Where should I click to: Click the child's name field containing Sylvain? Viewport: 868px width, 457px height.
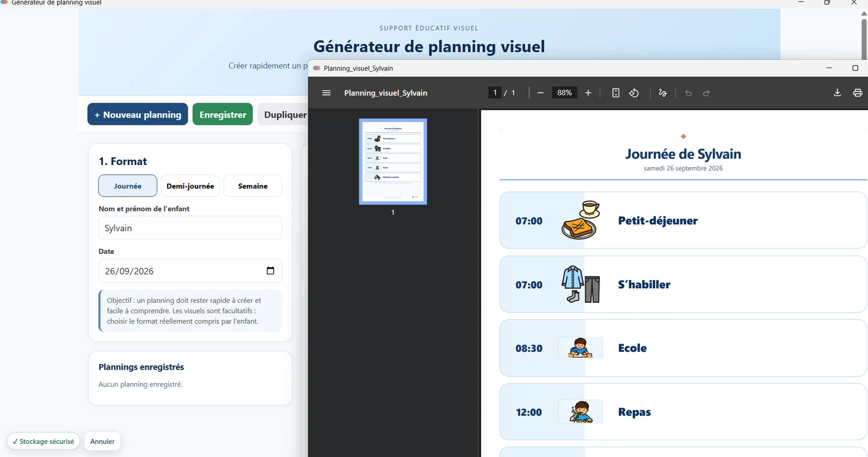pyautogui.click(x=190, y=228)
